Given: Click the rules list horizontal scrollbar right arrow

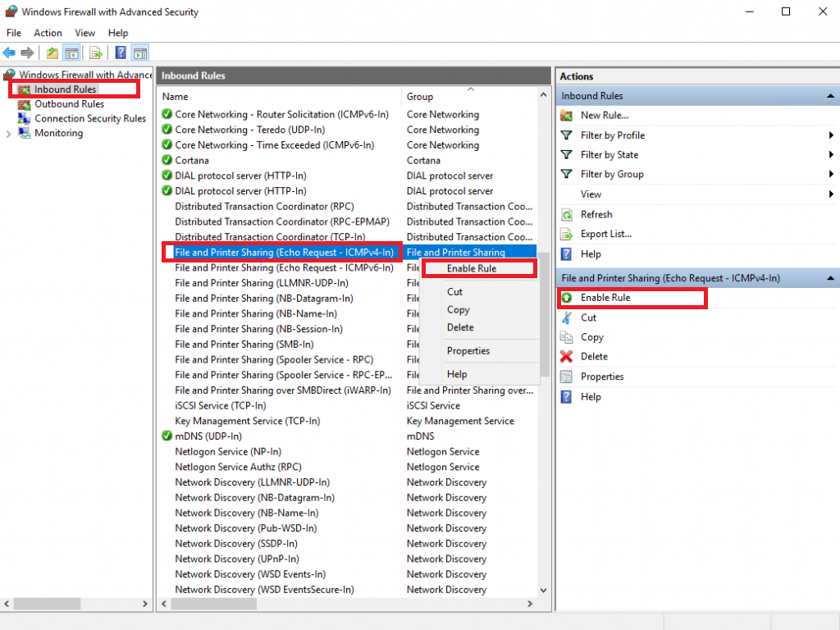Looking at the screenshot, I should click(530, 604).
